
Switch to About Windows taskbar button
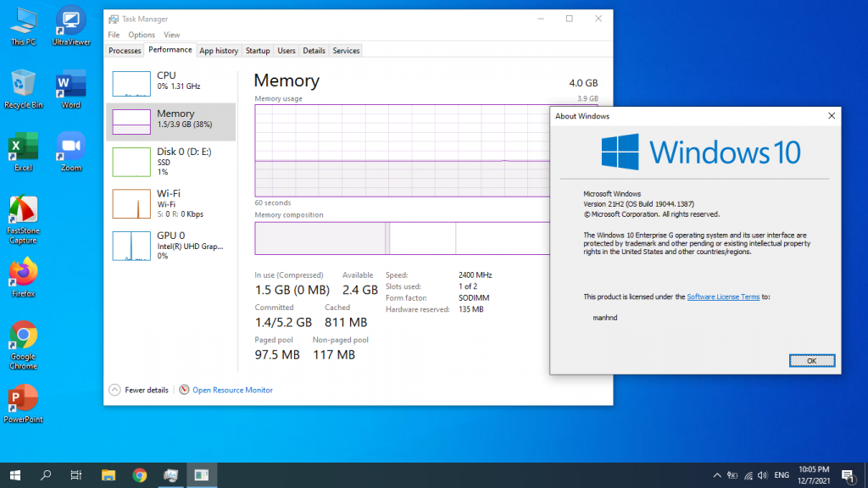pos(202,475)
